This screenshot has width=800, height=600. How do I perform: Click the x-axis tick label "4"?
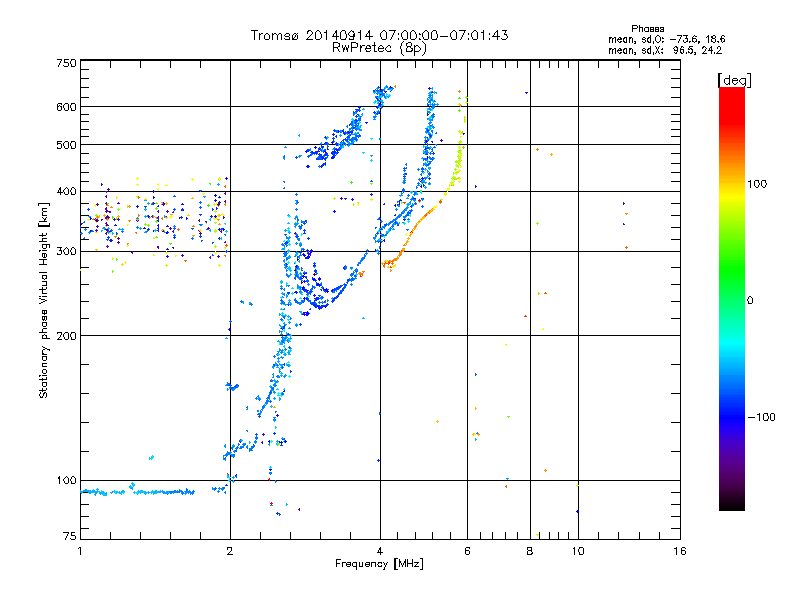380,551
